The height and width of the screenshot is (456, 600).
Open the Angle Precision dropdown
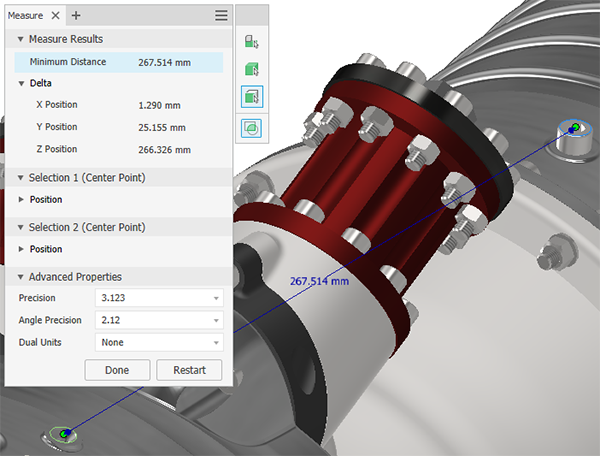coord(159,320)
